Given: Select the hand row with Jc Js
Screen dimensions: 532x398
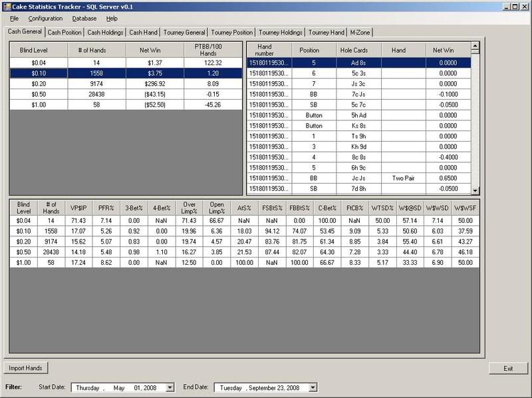Looking at the screenshot, I should 359,178.
